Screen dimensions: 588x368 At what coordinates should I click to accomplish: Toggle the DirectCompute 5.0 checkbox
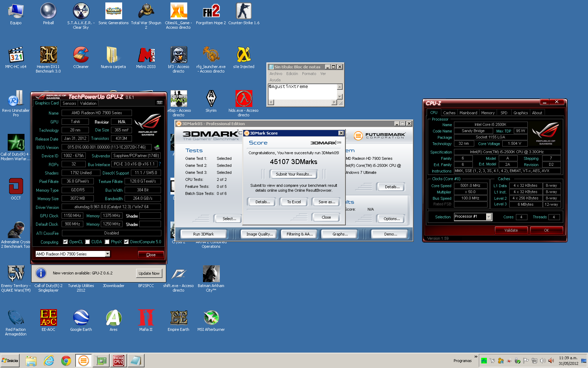(126, 242)
